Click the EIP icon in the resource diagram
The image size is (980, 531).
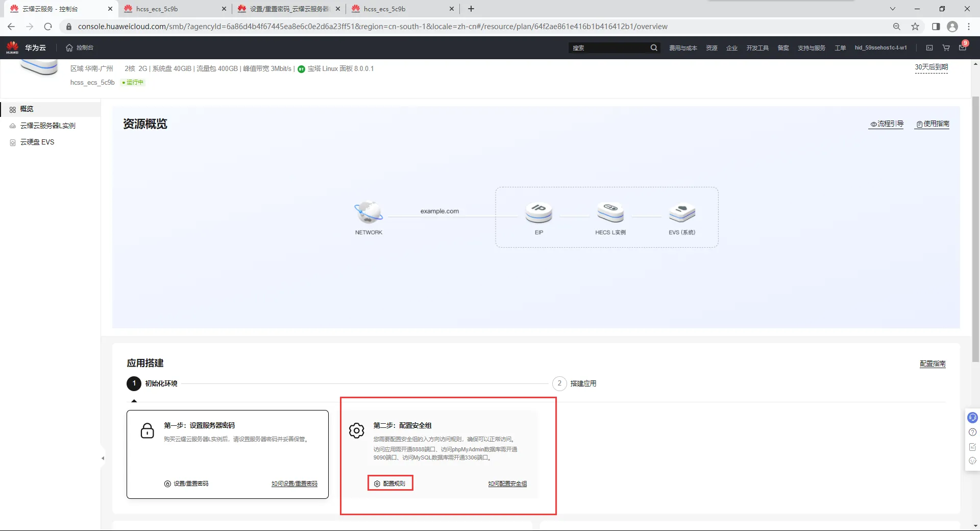tap(538, 212)
